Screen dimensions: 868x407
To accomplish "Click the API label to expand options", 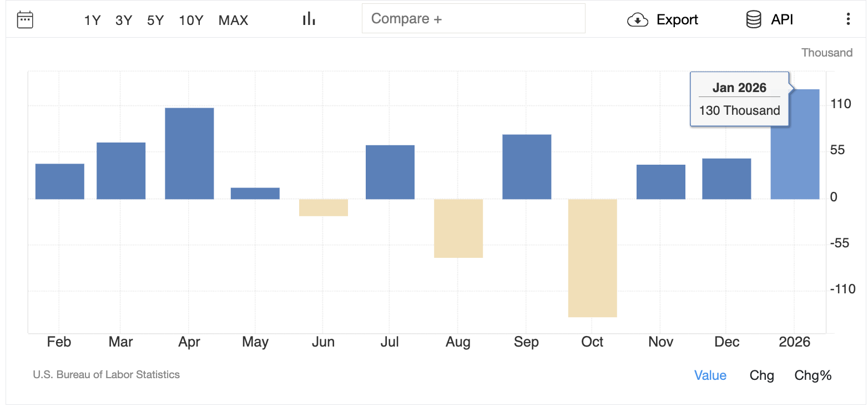I will pyautogui.click(x=780, y=19).
